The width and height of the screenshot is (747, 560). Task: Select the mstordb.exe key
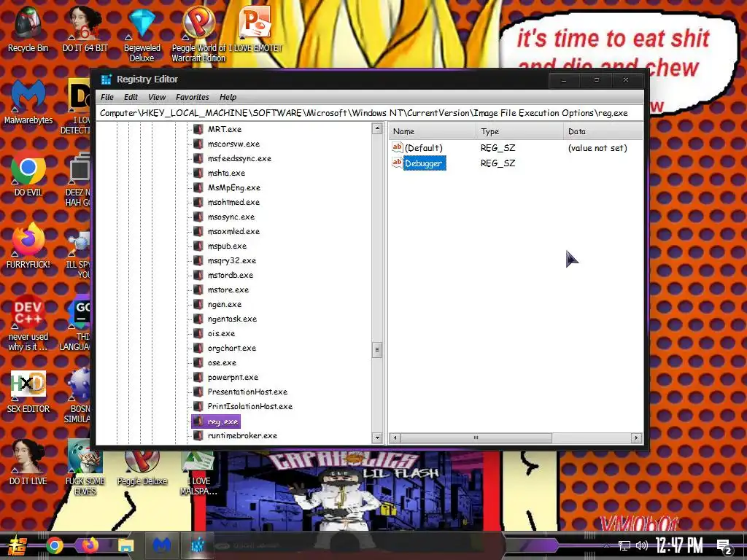[230, 275]
